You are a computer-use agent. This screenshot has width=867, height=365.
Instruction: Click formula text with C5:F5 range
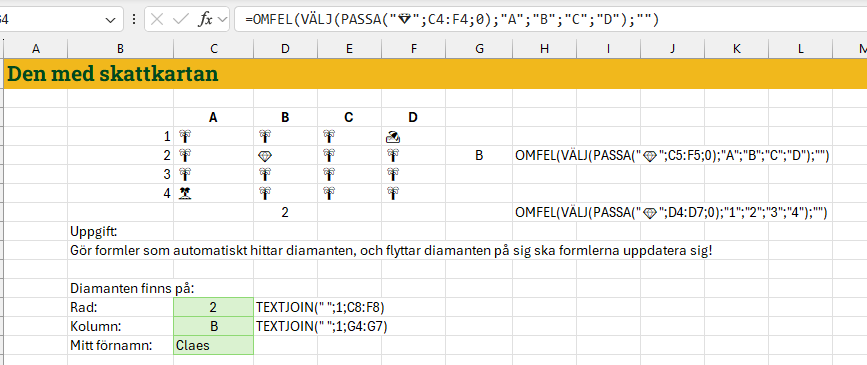click(672, 156)
